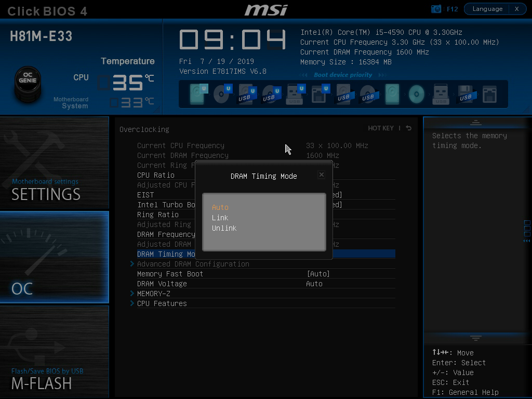The image size is (532, 399).
Task: Click the Memory Size : 16384 MB text
Action: 345,62
